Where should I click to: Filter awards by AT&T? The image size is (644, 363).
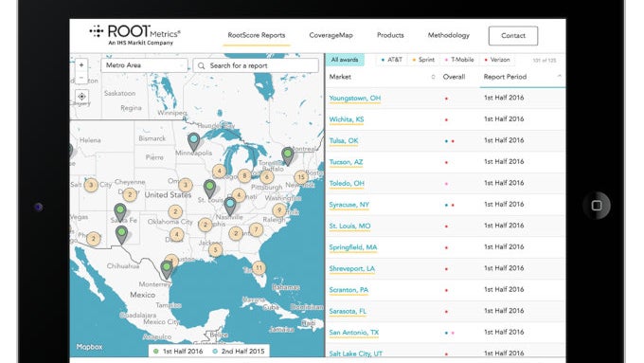[391, 60]
